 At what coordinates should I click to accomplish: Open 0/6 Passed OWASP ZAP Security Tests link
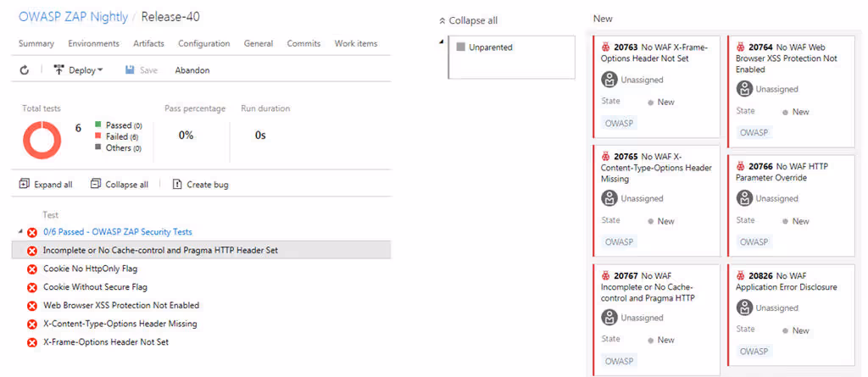click(118, 232)
